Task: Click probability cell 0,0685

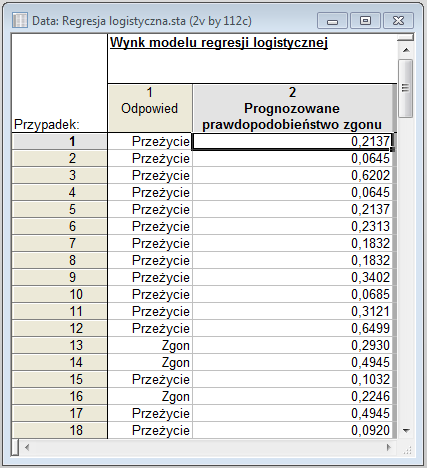Action: [292, 294]
